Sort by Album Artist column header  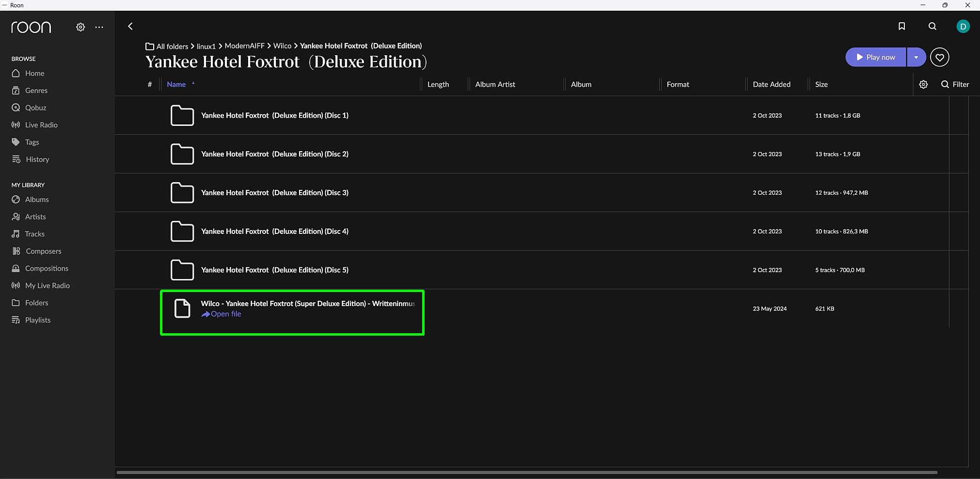(x=495, y=84)
